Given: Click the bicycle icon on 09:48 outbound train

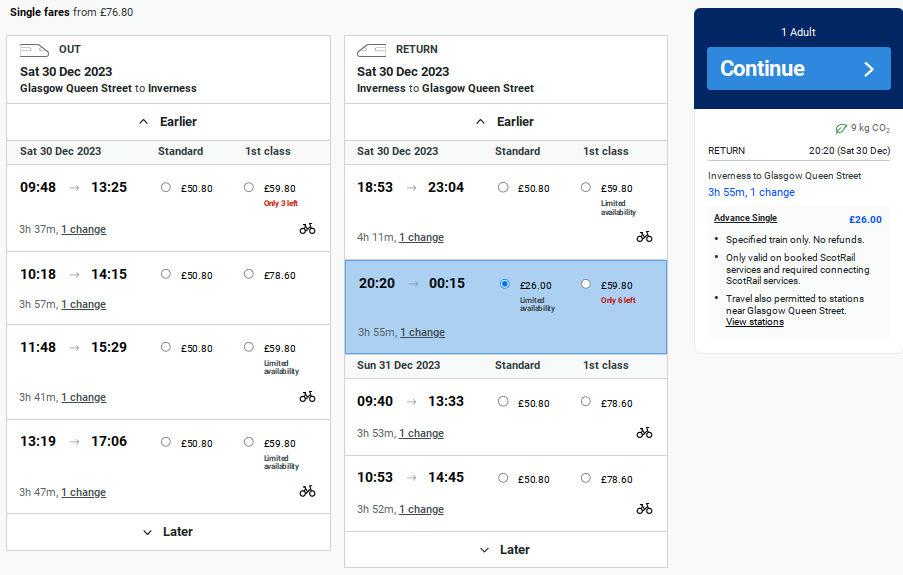Looking at the screenshot, I should tap(307, 228).
